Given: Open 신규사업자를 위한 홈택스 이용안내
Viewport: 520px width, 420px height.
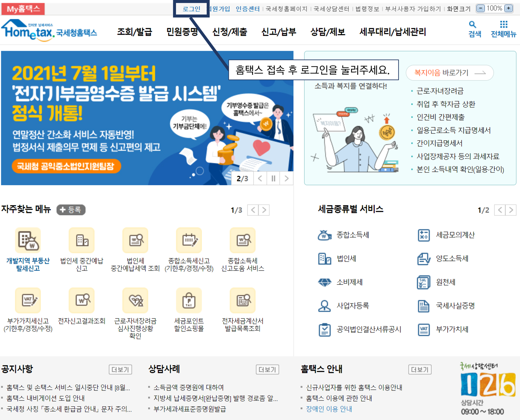Looking at the screenshot, I should (x=354, y=387).
